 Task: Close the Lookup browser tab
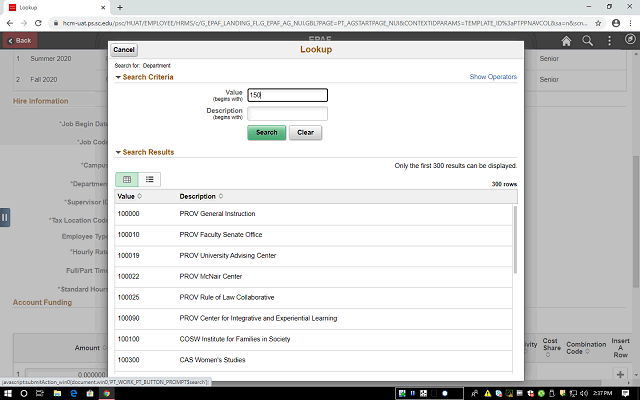tap(103, 7)
